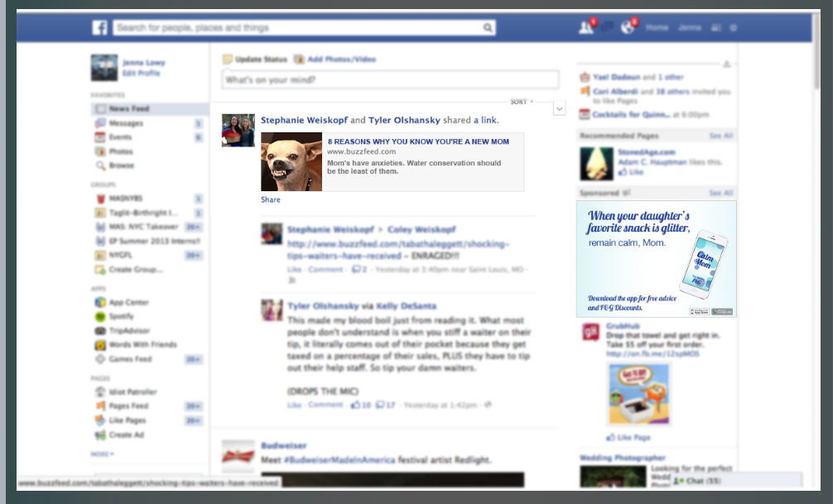Image resolution: width=833 pixels, height=504 pixels.
Task: Expand MORE at the sidebar bottom
Action: coord(101,451)
